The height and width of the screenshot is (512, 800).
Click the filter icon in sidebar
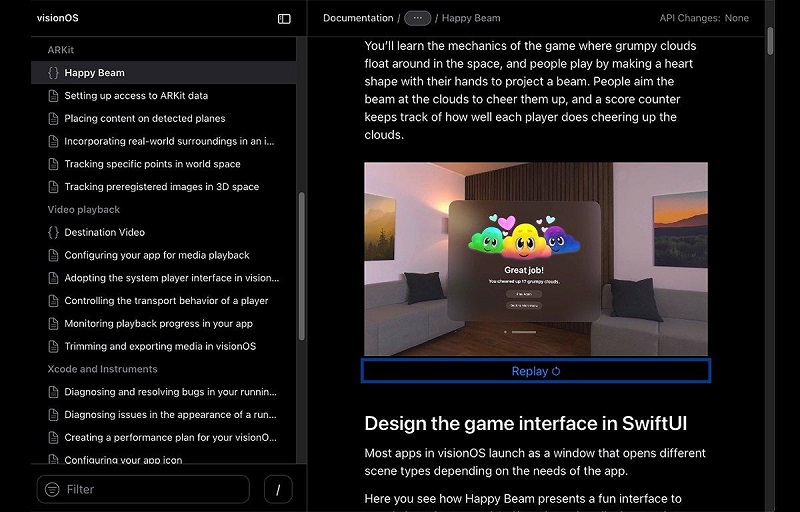point(52,489)
